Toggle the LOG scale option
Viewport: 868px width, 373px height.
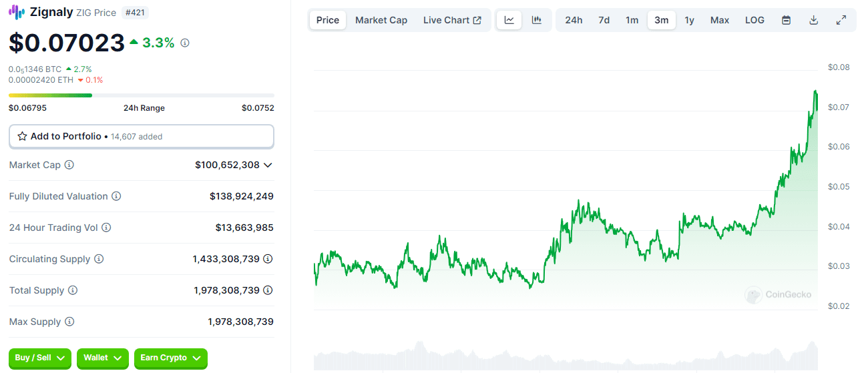coord(754,20)
